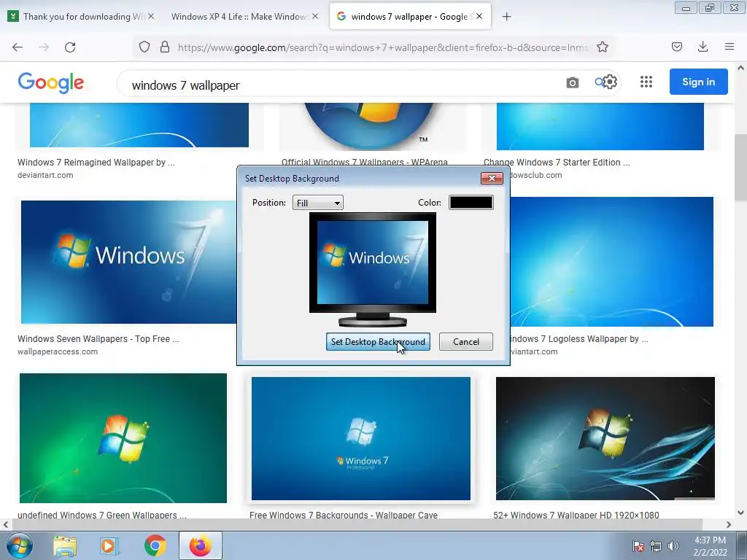Screen dimensions: 747x560
Task: Open the Save to Pocket icon
Action: coord(677,47)
